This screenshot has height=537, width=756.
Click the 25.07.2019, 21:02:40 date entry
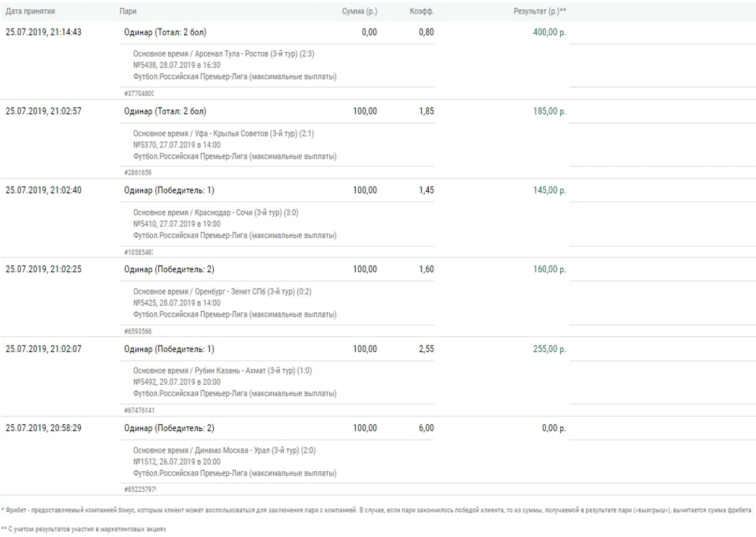tap(43, 190)
